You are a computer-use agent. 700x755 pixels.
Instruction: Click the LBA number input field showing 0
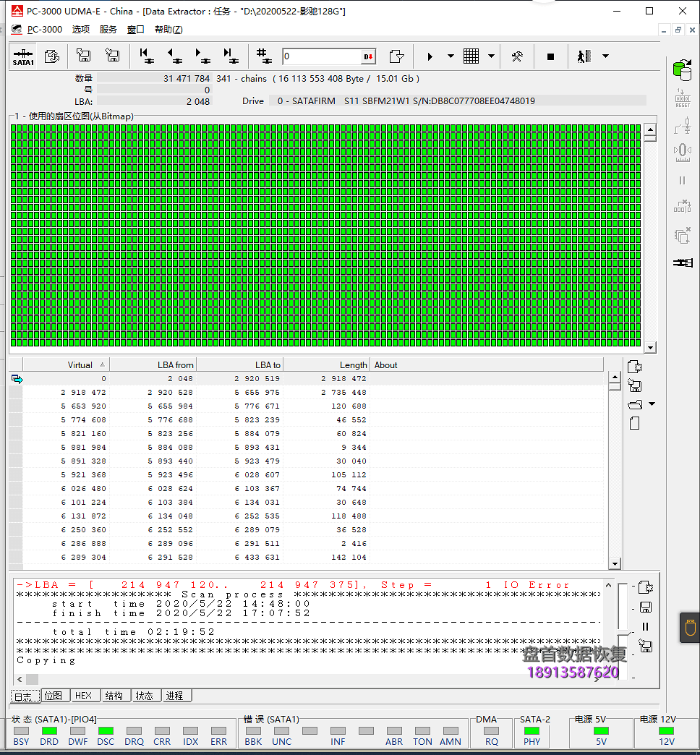[322, 56]
